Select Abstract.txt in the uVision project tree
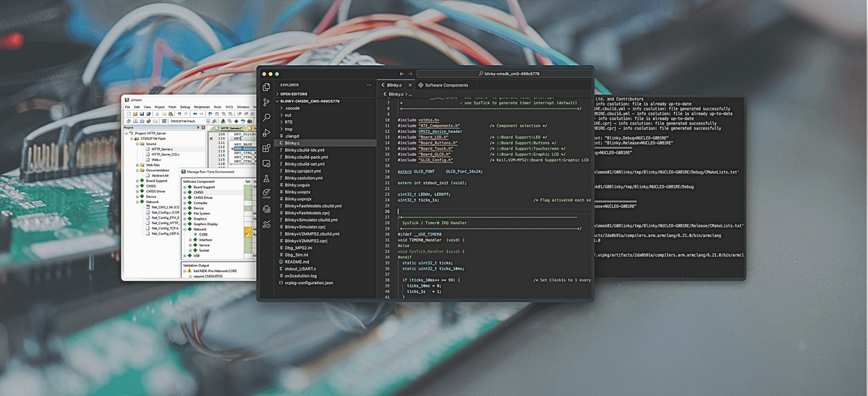Screen dimensions: 868x396 pos(160,176)
